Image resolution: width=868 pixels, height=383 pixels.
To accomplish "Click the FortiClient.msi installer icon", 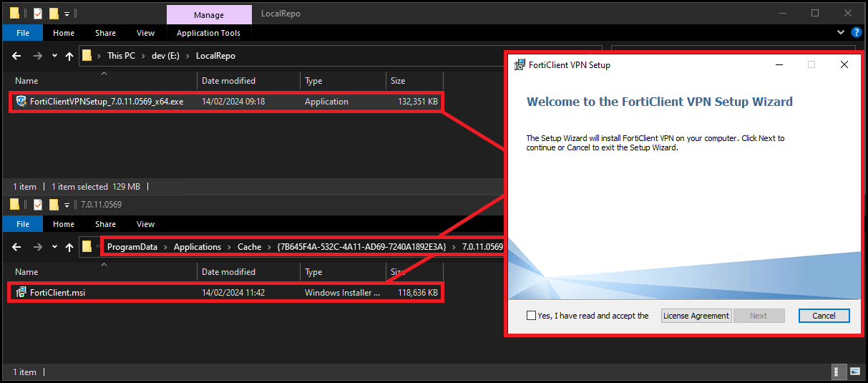I will [21, 292].
